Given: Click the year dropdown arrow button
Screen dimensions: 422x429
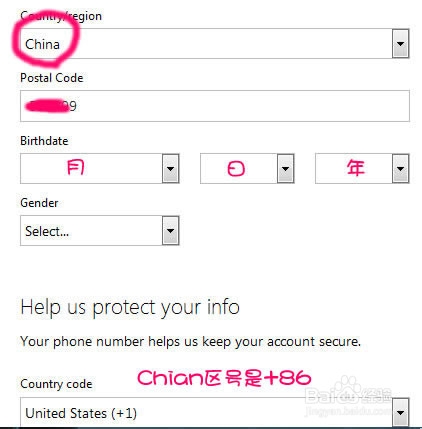Looking at the screenshot, I should 401,168.
